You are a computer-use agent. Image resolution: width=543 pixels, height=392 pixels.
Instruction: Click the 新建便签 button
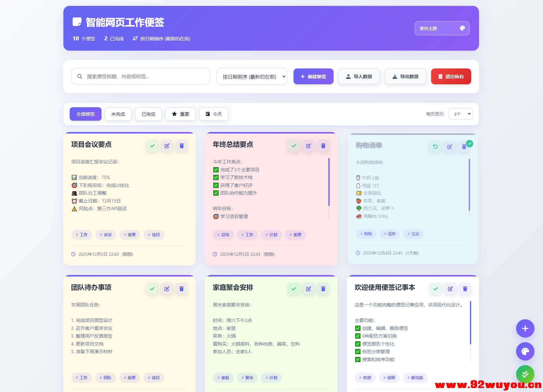pos(313,76)
